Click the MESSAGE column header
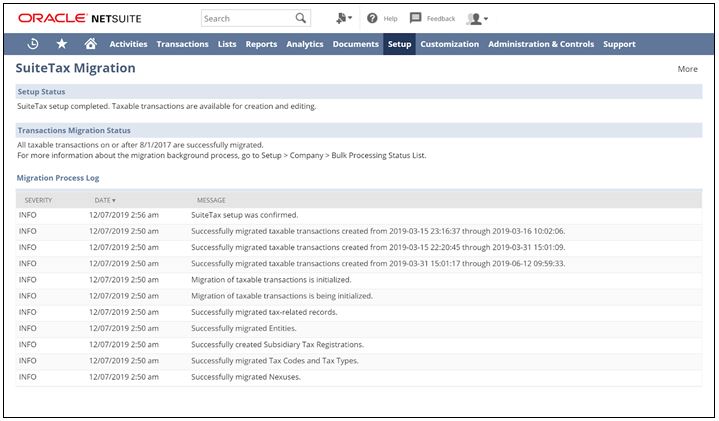Screen dimensions: 719x421 pos(211,200)
